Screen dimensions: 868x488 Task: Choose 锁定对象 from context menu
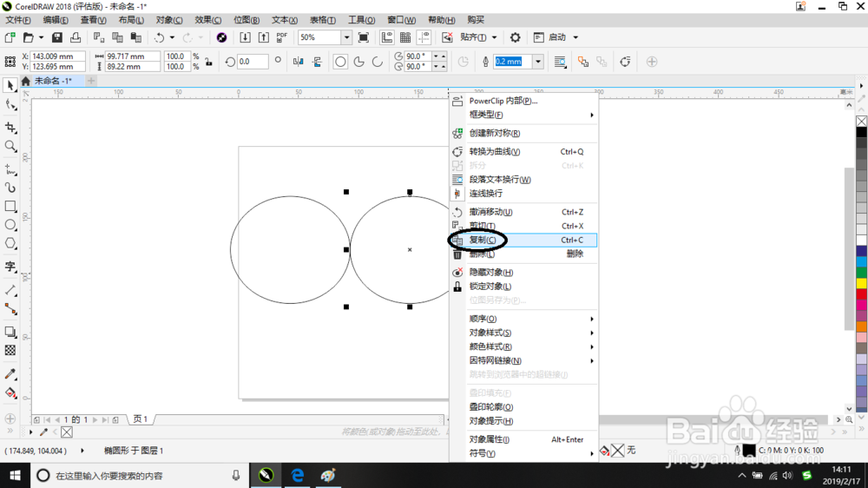pyautogui.click(x=524, y=286)
